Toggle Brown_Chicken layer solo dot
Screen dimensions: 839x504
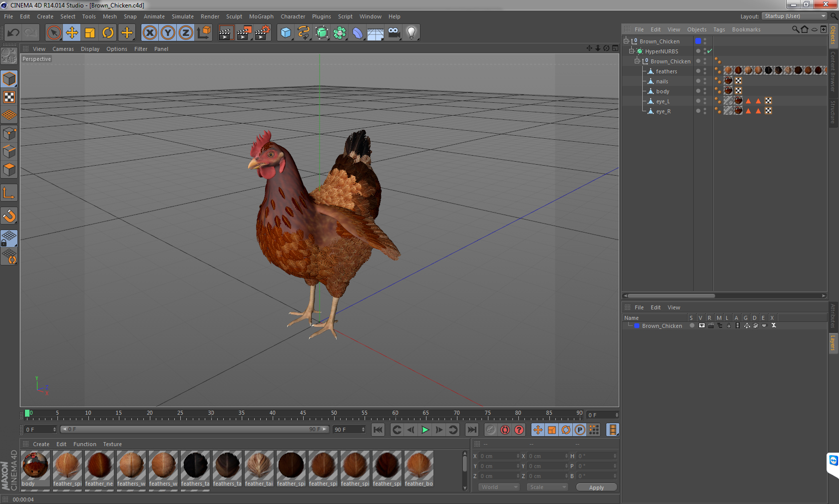point(692,325)
